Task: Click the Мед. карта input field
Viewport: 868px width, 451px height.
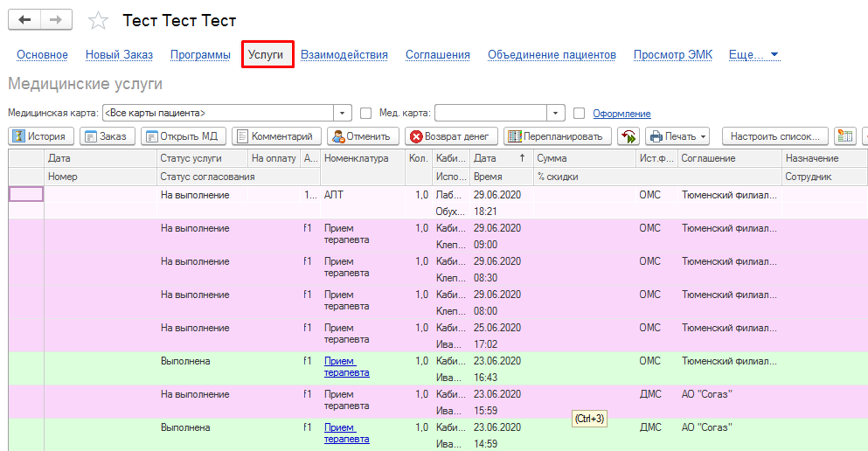Action: (x=490, y=114)
